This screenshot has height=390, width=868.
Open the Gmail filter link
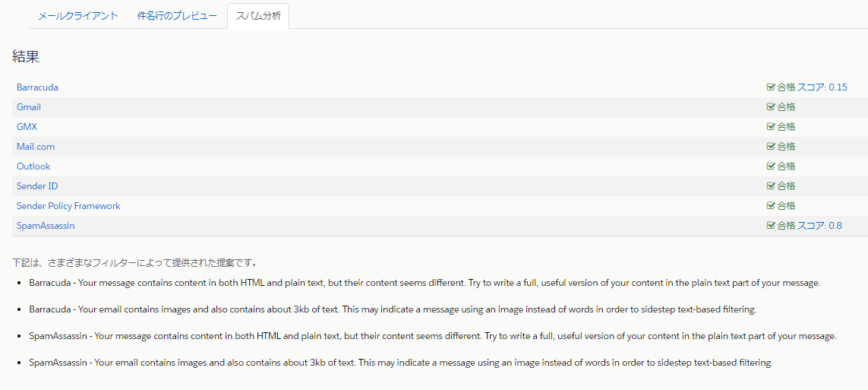tap(29, 107)
